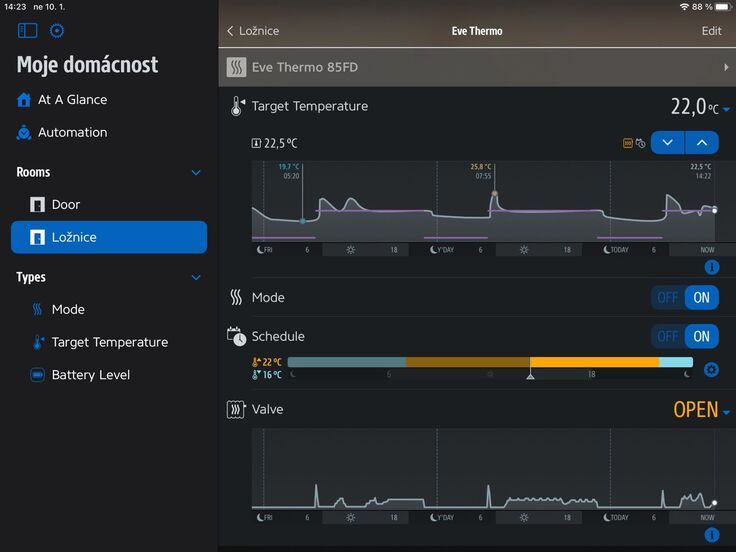Toggle the sidebar panel icon
The height and width of the screenshot is (552, 736).
(27, 31)
